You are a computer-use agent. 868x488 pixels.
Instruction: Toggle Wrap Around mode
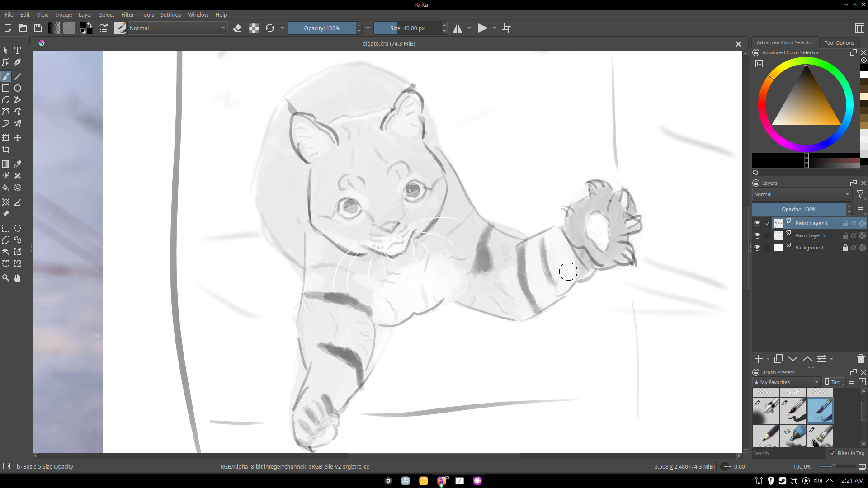click(507, 28)
